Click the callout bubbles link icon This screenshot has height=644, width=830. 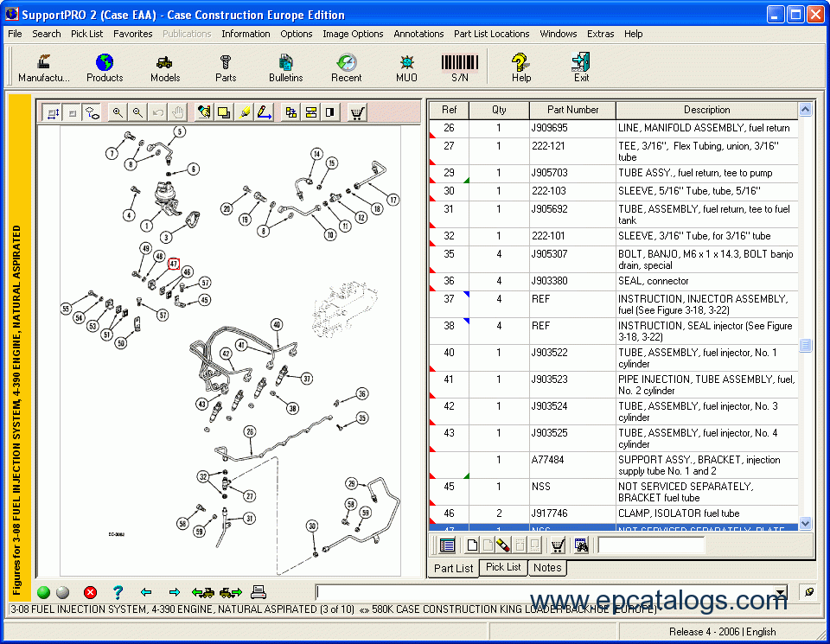tap(93, 112)
